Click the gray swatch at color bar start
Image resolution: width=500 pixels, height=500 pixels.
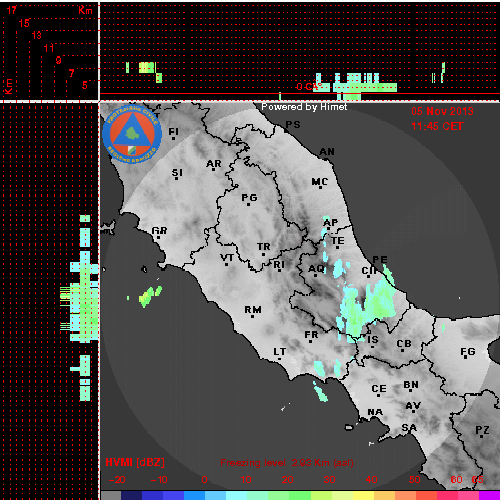(111, 495)
